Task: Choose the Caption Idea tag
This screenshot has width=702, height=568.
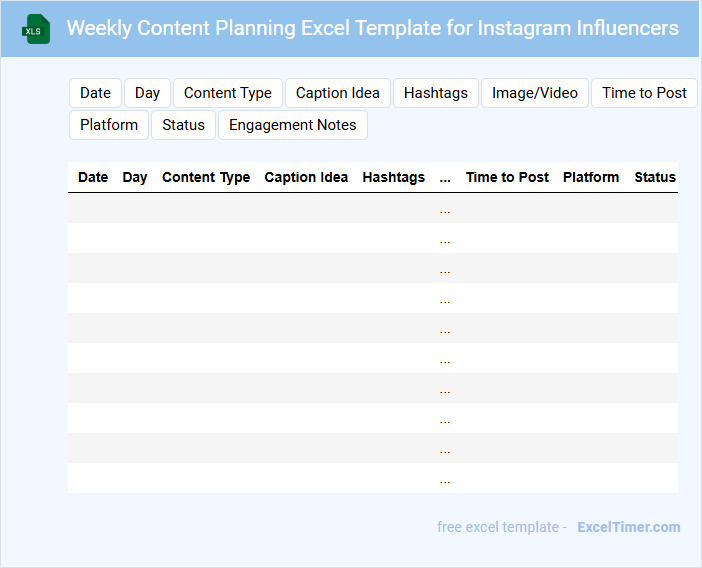Action: [338, 93]
